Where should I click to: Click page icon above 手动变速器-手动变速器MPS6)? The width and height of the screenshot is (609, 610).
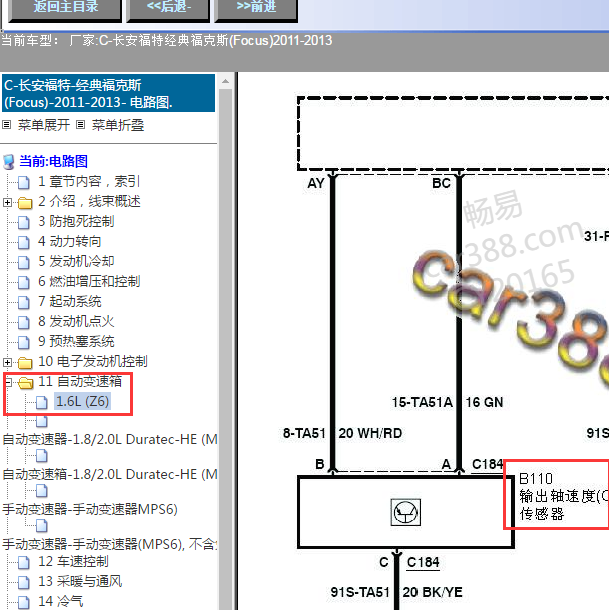coord(42,491)
